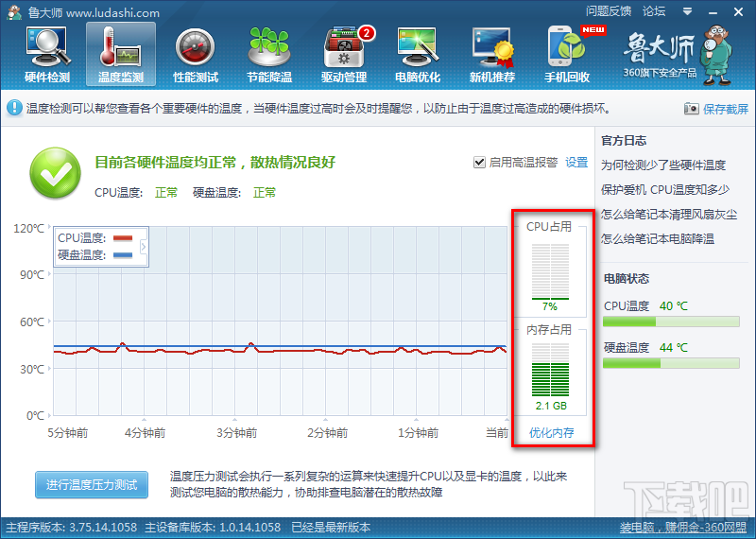Click the green checkmark status icon

(55, 173)
